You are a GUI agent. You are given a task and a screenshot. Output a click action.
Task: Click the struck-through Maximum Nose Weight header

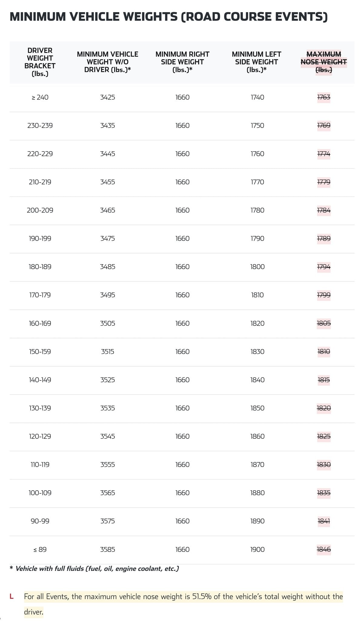(x=324, y=62)
